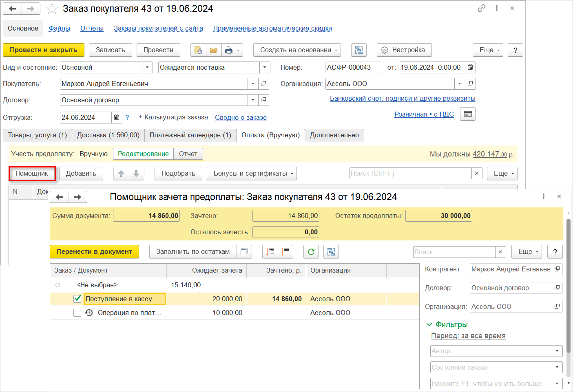This screenshot has height=392, width=573.
Task: Check the Операция по платежной карте checkbox
Action: tap(77, 313)
